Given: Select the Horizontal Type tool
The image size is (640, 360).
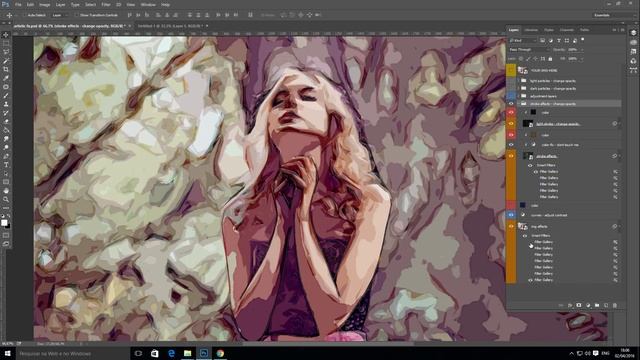Looking at the screenshot, I should 6,165.
